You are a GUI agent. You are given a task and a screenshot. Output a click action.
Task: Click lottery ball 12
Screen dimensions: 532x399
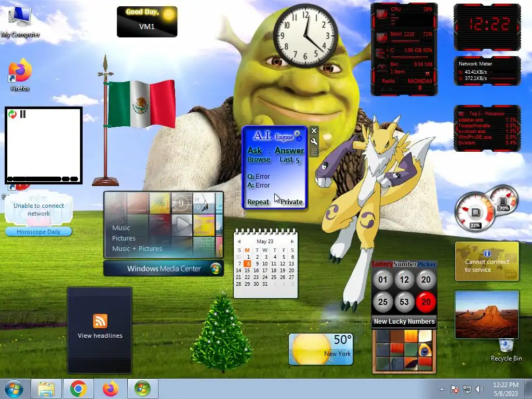pos(404,280)
